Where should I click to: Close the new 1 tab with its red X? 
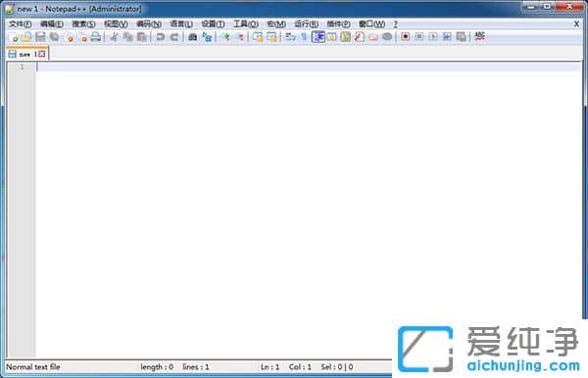[x=42, y=54]
